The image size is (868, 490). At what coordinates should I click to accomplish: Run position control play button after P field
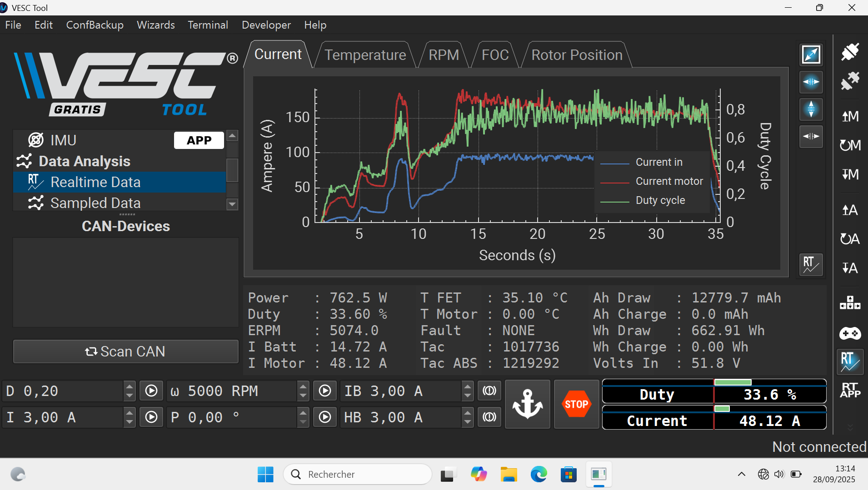click(x=325, y=417)
